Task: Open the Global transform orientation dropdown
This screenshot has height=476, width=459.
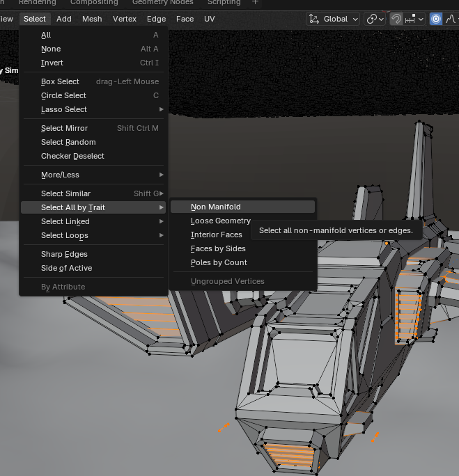Action: [334, 19]
